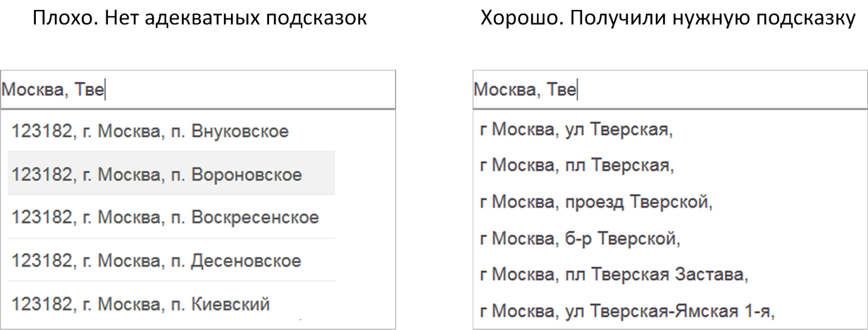Select "г Москва, ул Тверская," suggestion
The height and width of the screenshot is (330, 868).
tap(576, 129)
